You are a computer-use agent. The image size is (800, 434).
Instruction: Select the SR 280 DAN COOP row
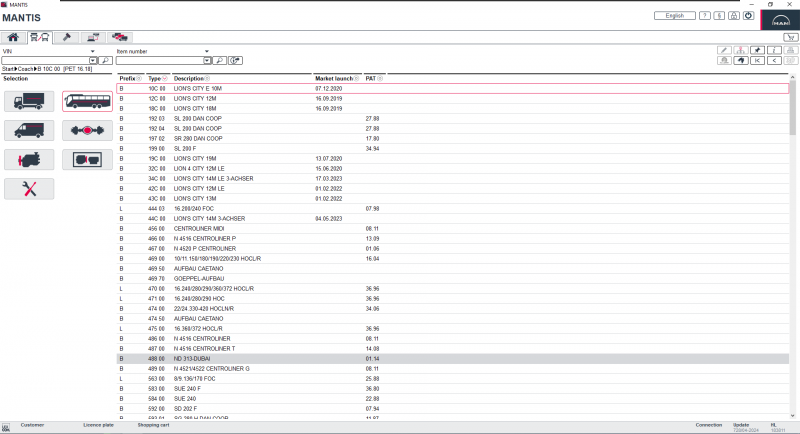point(453,139)
